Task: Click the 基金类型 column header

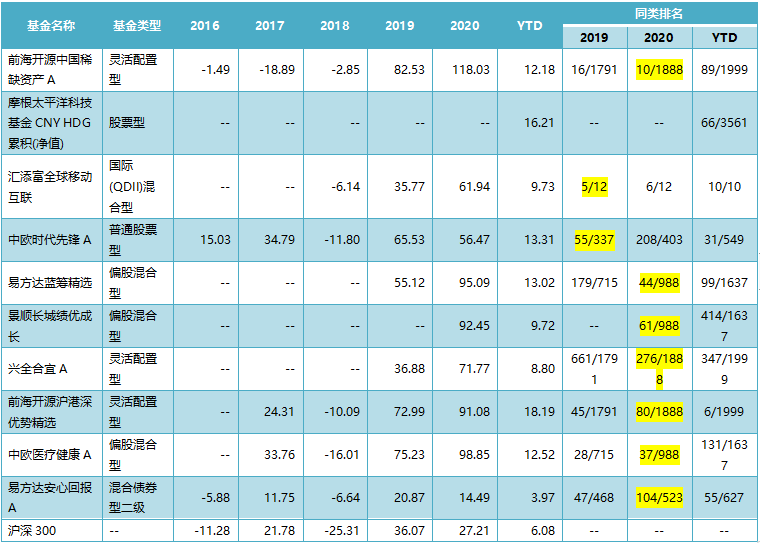Action: tap(137, 26)
